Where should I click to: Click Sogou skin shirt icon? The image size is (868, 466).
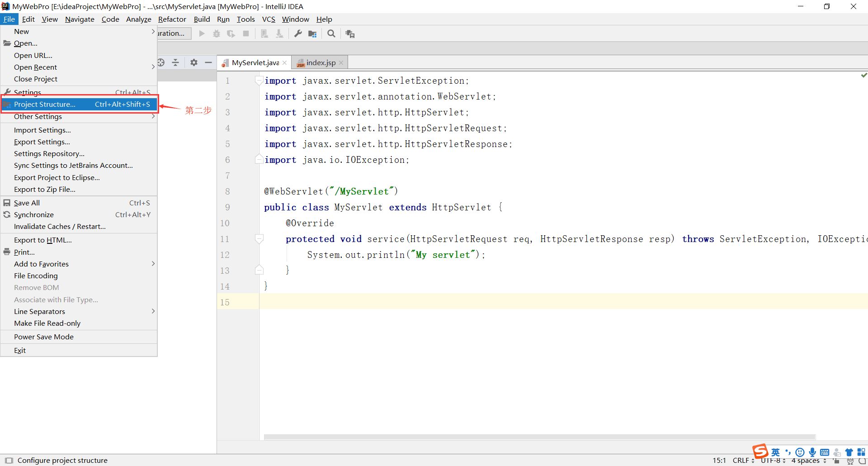(849, 452)
